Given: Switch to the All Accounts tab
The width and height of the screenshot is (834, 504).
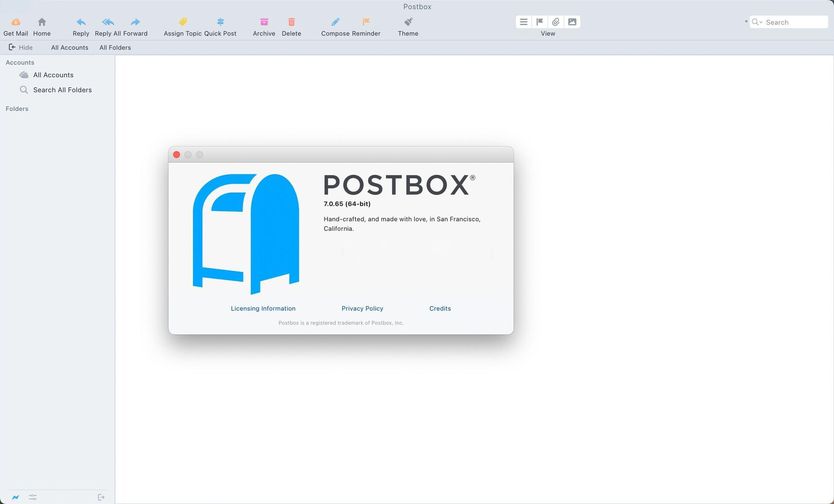Looking at the screenshot, I should (x=69, y=47).
